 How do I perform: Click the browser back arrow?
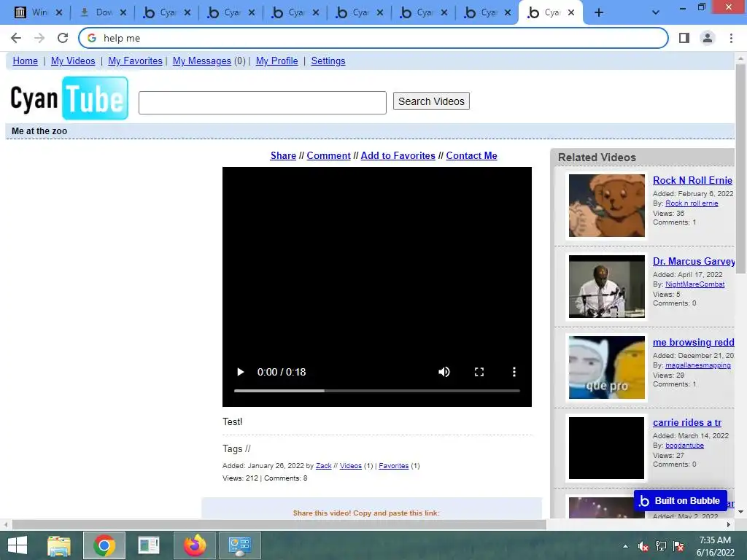(16, 38)
